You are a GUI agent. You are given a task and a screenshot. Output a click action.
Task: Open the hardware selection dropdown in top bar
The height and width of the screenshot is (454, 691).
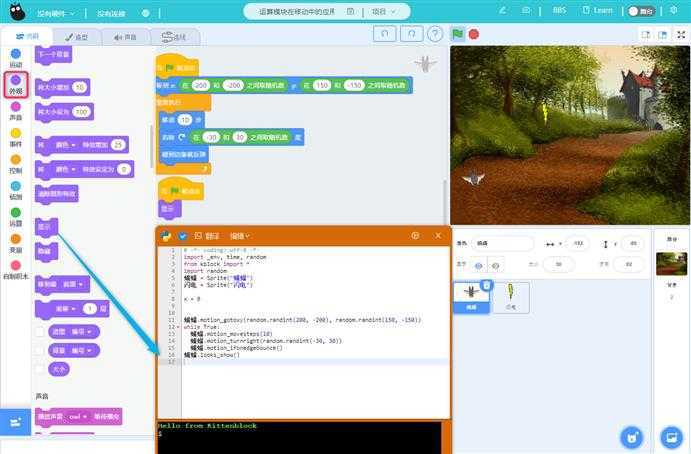56,14
